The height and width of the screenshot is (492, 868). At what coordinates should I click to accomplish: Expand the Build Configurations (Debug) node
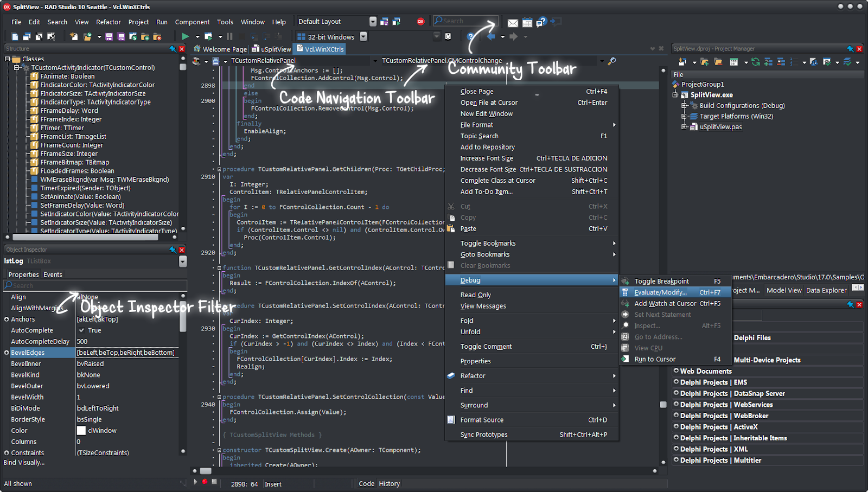(x=684, y=106)
